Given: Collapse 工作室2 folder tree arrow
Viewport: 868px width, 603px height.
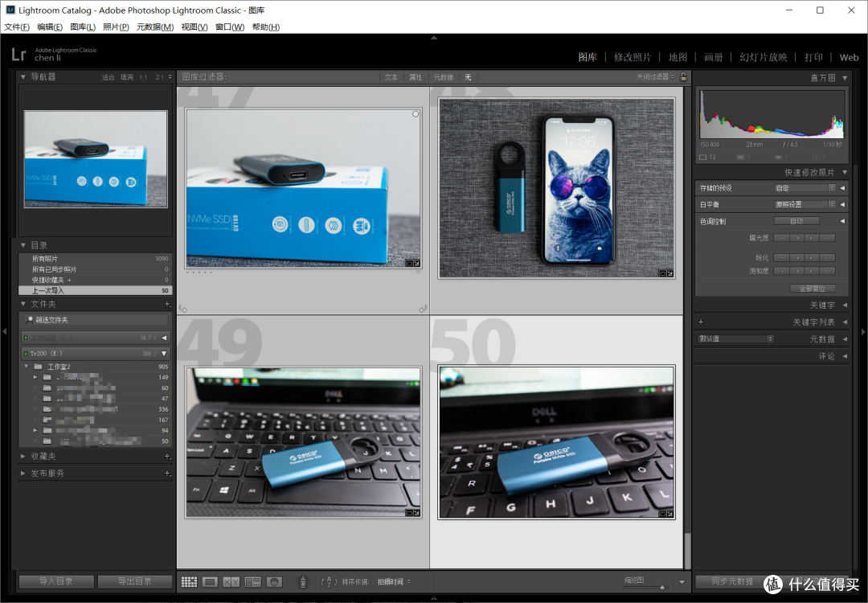Looking at the screenshot, I should point(26,367).
